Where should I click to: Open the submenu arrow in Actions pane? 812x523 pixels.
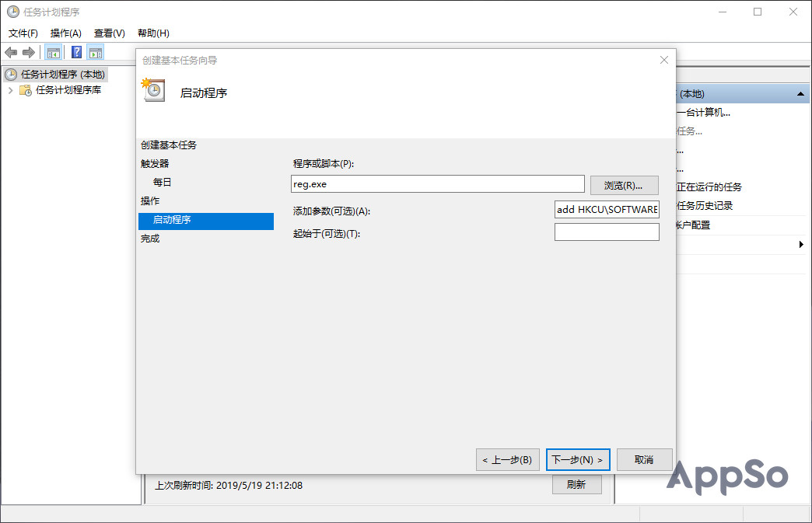click(x=801, y=244)
